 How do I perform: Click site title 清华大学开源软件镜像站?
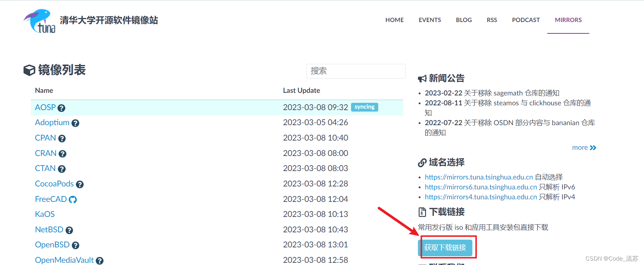point(109,20)
